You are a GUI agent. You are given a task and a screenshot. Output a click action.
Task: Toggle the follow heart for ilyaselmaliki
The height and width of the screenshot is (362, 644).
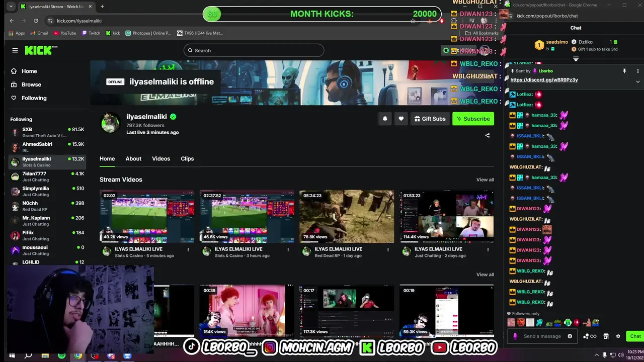401,119
